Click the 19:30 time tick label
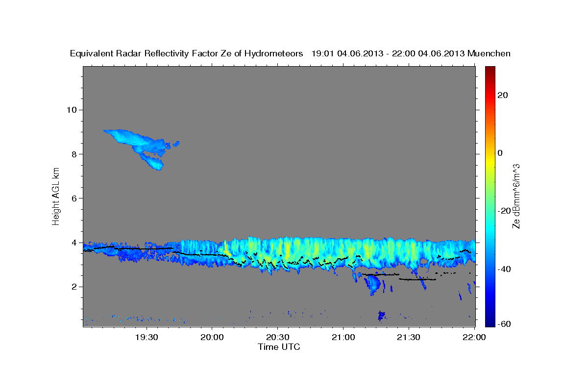This screenshot has width=588, height=392. pos(147,338)
